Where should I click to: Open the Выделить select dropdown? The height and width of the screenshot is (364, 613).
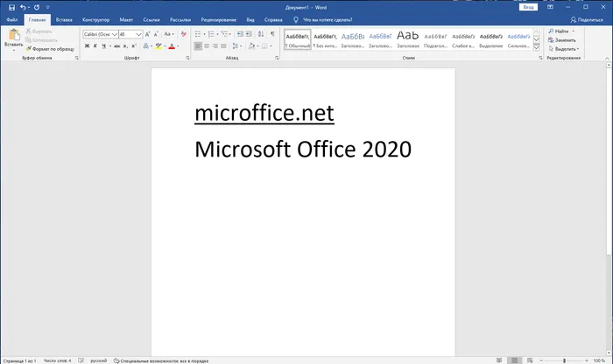coord(564,49)
